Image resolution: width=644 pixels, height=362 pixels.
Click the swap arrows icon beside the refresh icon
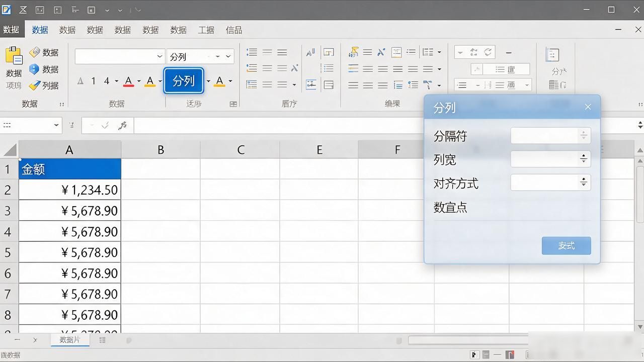click(474, 52)
